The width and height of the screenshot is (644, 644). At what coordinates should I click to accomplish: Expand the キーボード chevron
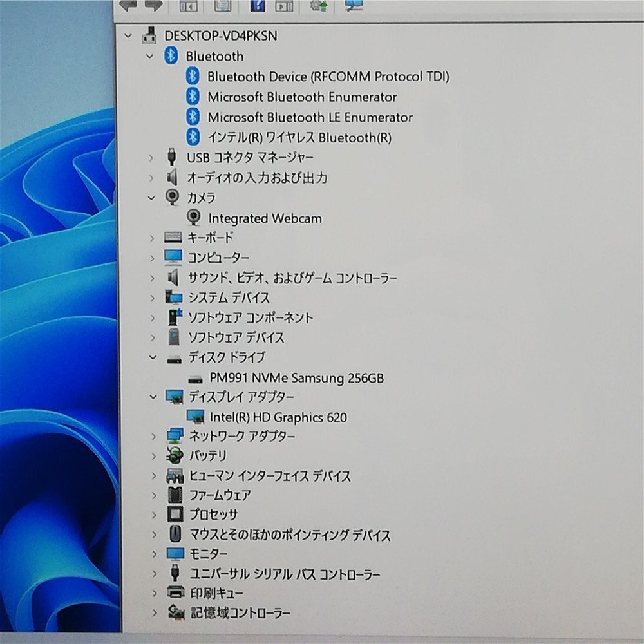click(151, 238)
